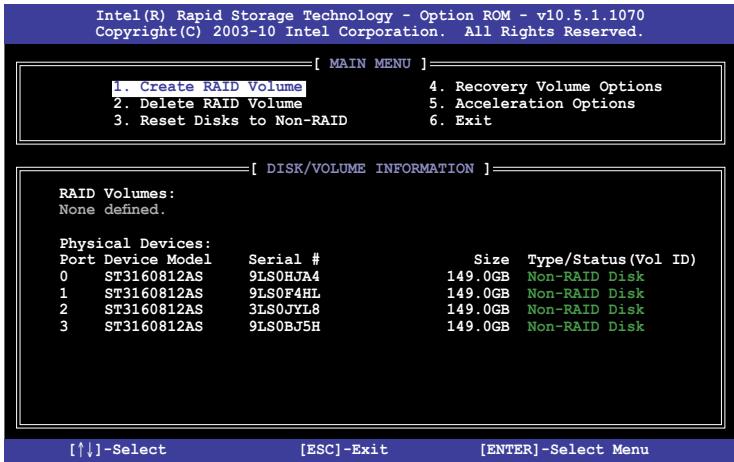
Task: Click serial number 3LS0JYL8
Action: point(284,309)
